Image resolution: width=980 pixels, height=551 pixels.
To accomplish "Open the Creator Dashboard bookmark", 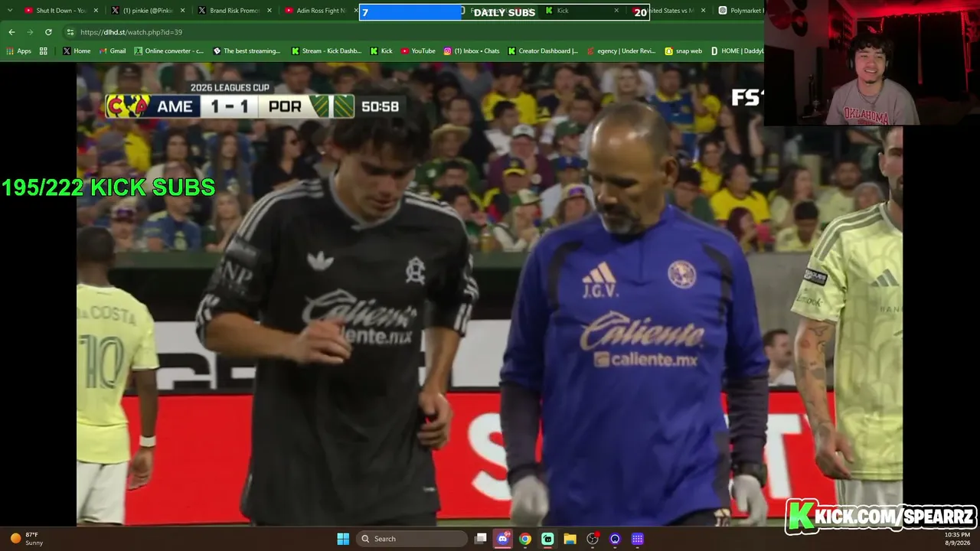I will click(x=543, y=51).
